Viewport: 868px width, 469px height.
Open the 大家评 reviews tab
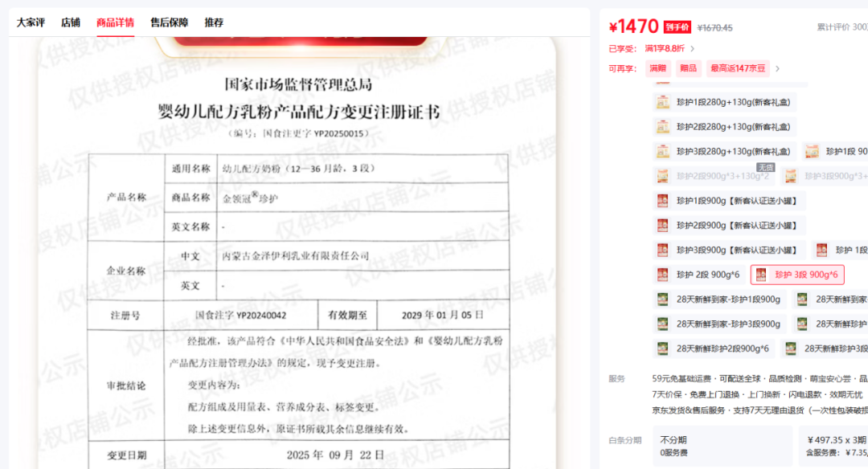pos(31,22)
